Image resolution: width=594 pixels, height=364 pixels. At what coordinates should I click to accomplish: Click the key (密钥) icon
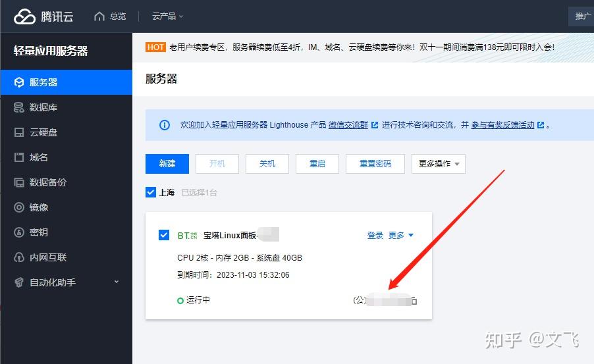pos(19,232)
